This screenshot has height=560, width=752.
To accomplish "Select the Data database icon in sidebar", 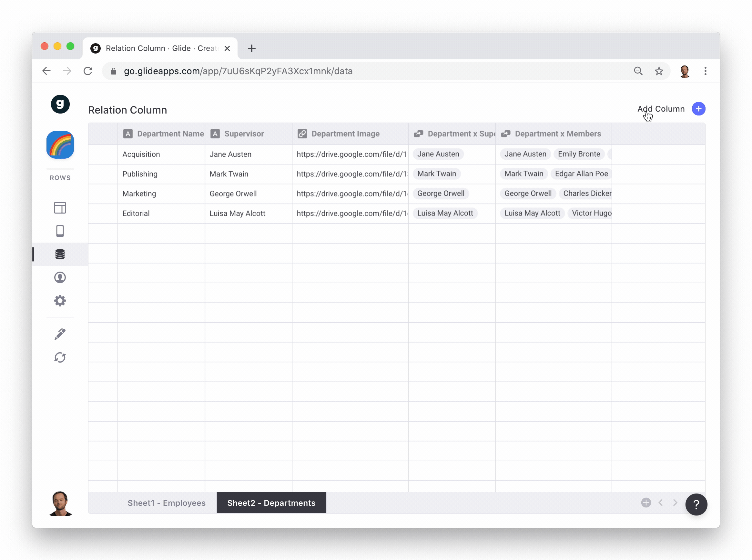I will (60, 254).
